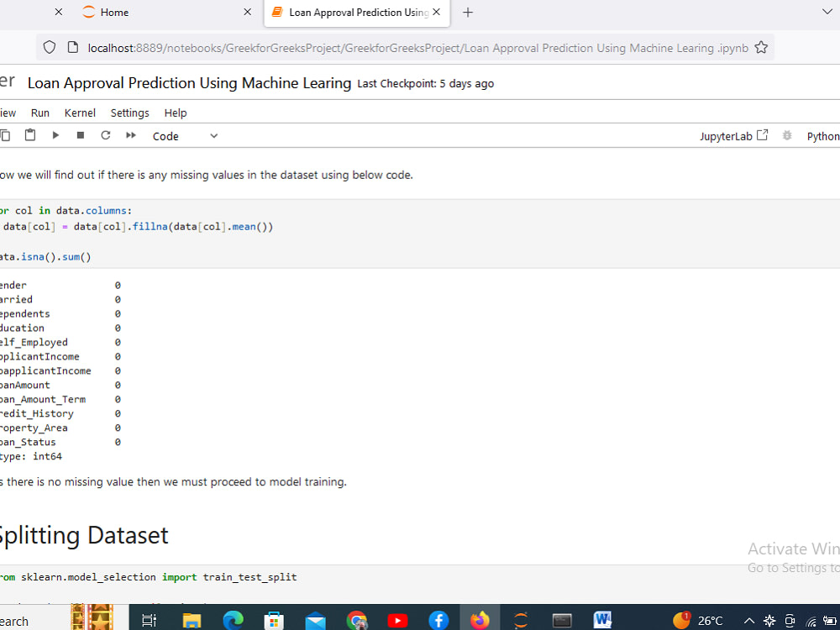Close the Loan Approval Prediction tab
840x630 pixels.
point(437,12)
